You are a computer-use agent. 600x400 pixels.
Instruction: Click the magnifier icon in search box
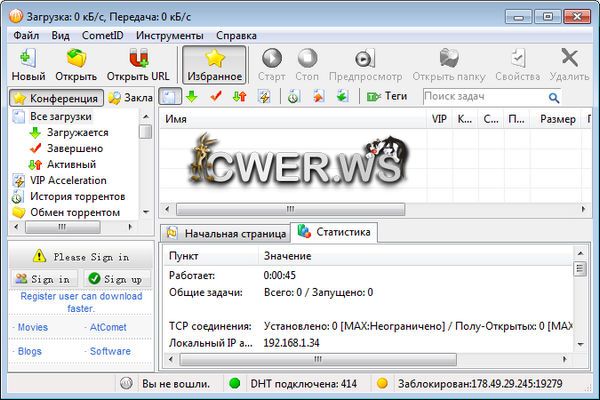[x=552, y=97]
